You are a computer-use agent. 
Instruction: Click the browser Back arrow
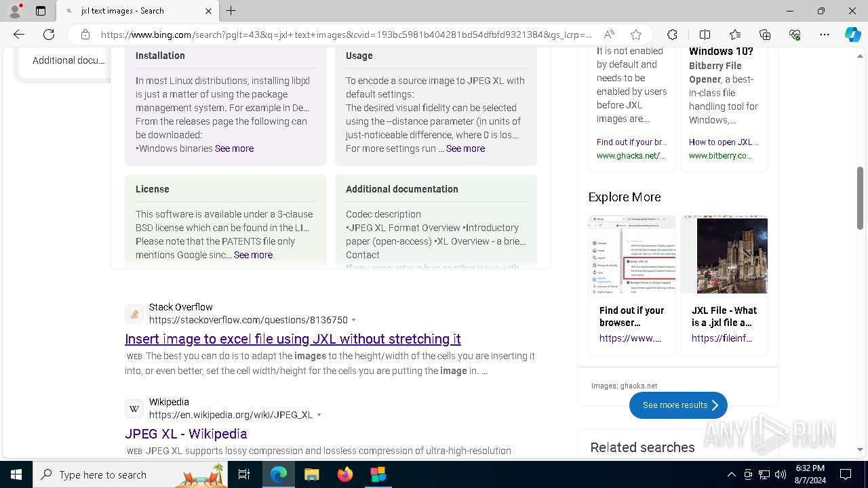coord(19,35)
